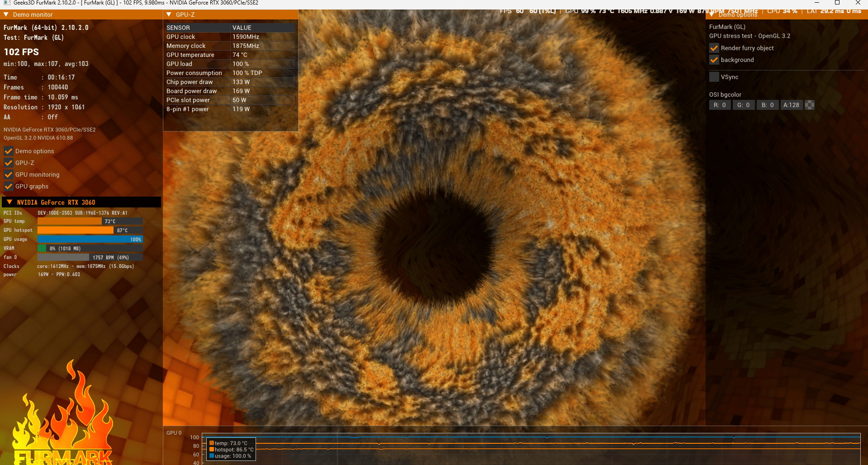Select the GPU clock row label
This screenshot has width=868, height=465.
tap(181, 37)
